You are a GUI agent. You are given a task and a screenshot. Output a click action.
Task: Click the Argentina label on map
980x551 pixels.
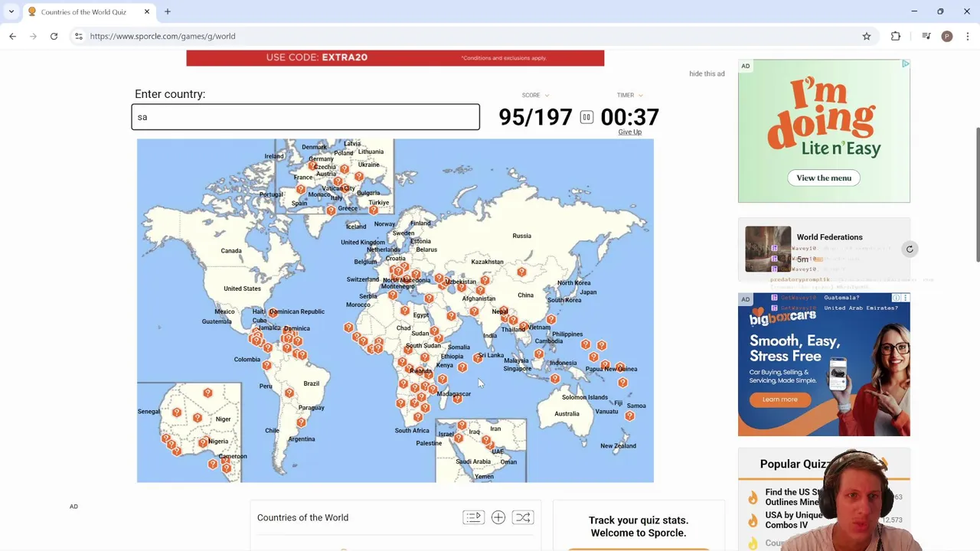pyautogui.click(x=302, y=439)
